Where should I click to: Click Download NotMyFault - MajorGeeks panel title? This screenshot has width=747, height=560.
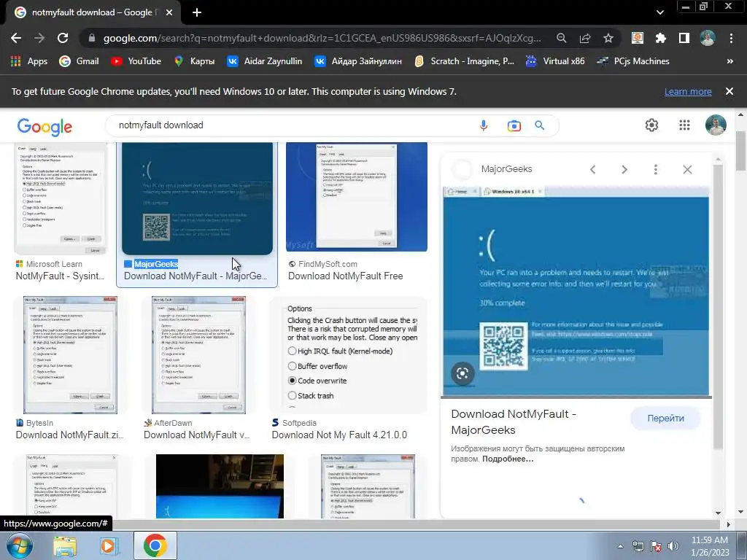(514, 422)
